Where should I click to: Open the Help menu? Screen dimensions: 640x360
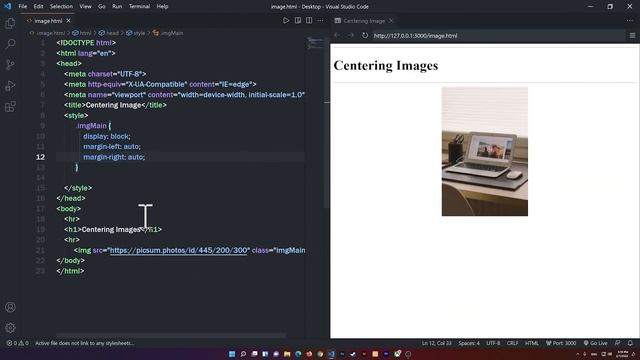(162, 7)
